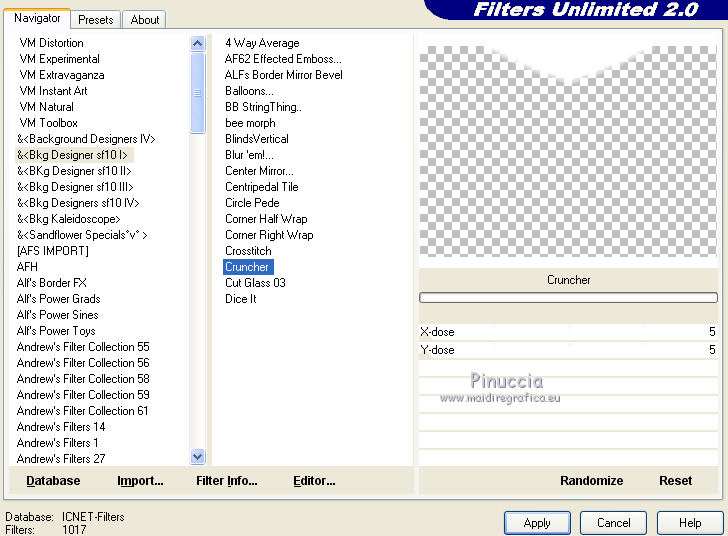
Task: Open the Database button
Action: click(x=53, y=481)
